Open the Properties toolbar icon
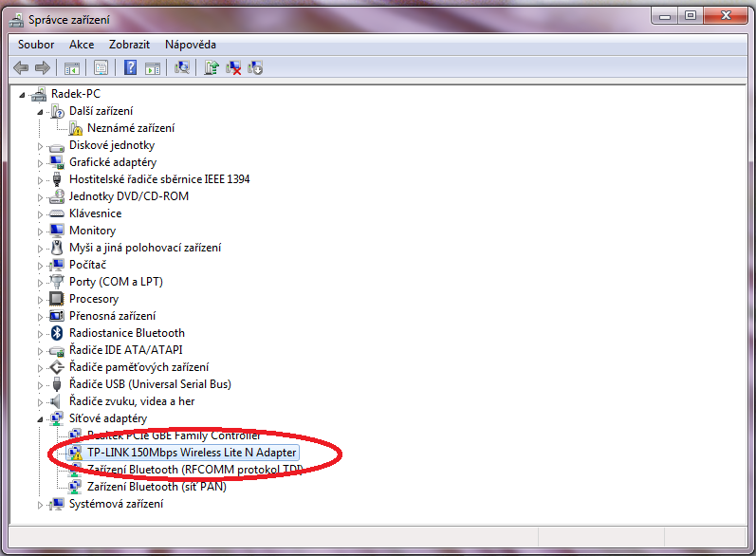This screenshot has width=756, height=556. [101, 68]
